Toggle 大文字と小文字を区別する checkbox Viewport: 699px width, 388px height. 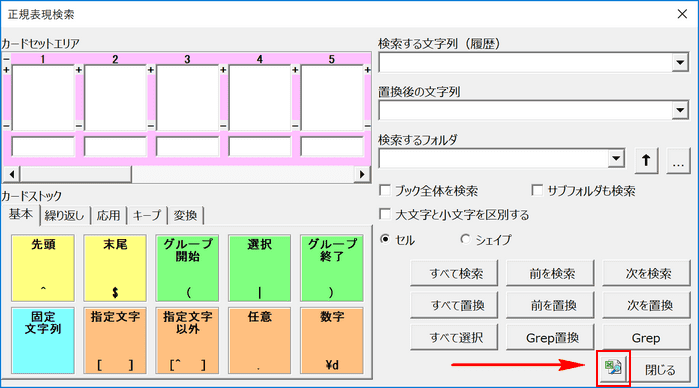(385, 214)
